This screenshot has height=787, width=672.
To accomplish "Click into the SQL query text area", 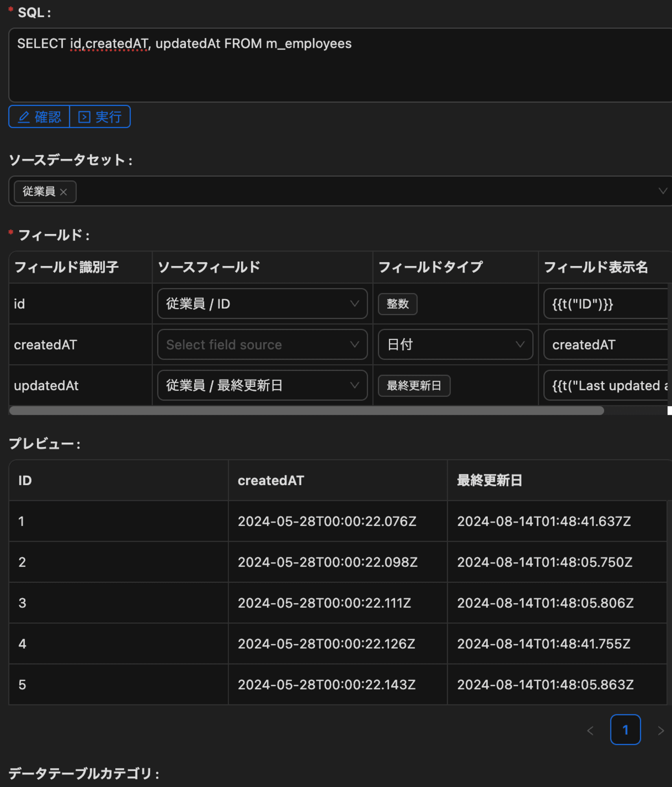I will pos(340,65).
